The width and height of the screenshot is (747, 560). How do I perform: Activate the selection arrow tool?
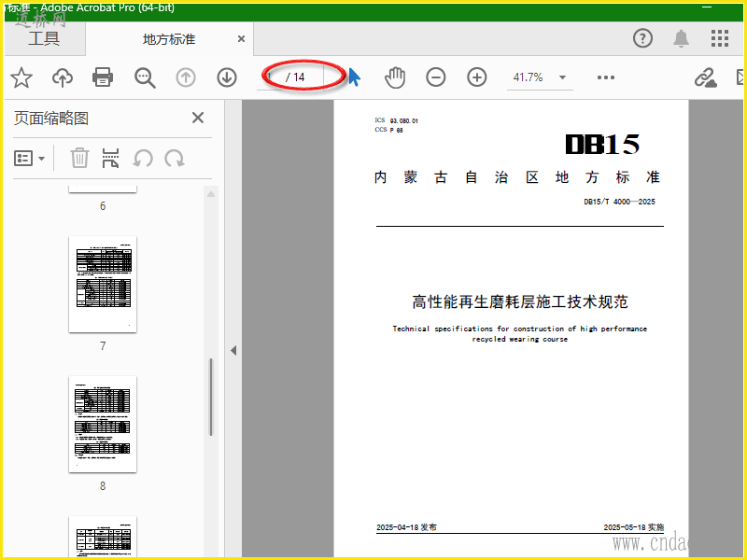(x=354, y=77)
